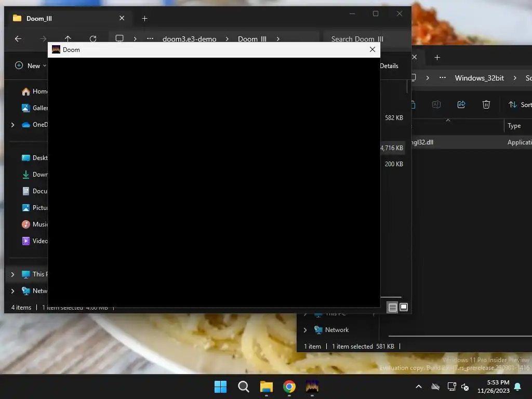This screenshot has height=399, width=532.
Task: Select the Windows_32bit breadcrumb
Action: pos(479,78)
